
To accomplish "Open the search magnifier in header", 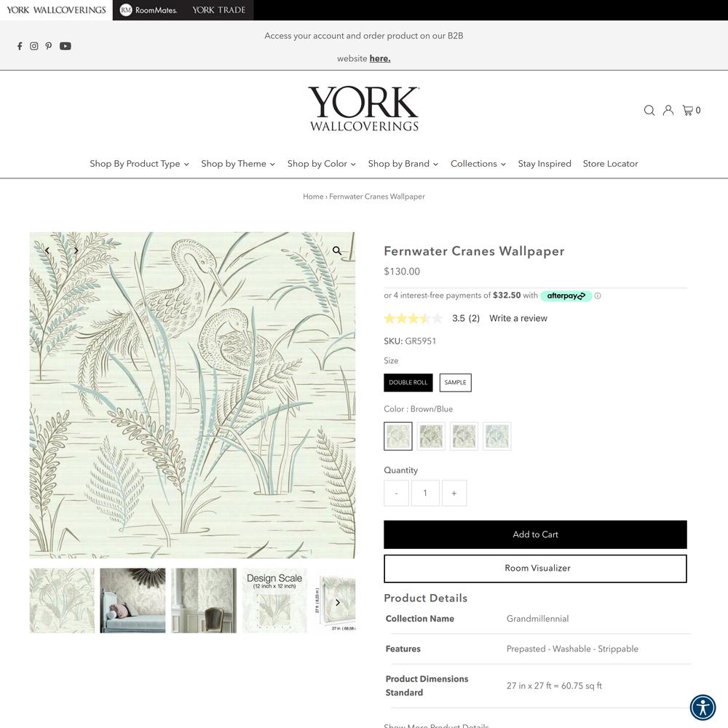I will tap(649, 110).
